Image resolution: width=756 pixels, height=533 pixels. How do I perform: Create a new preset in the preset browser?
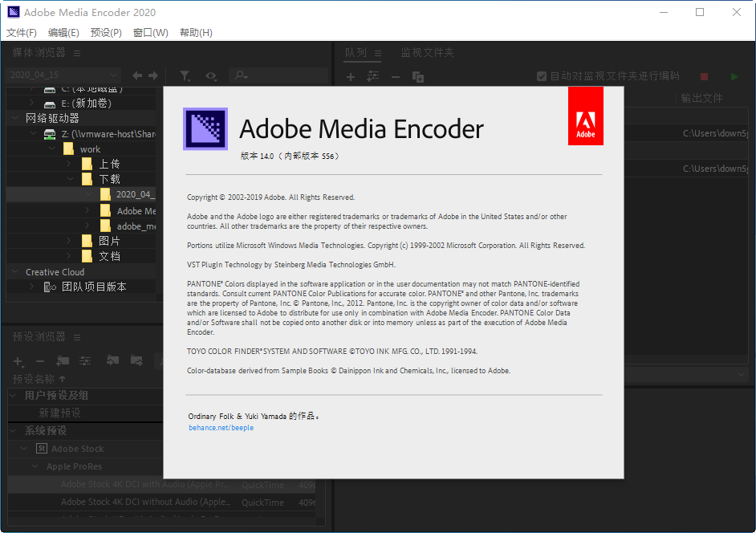(x=17, y=361)
